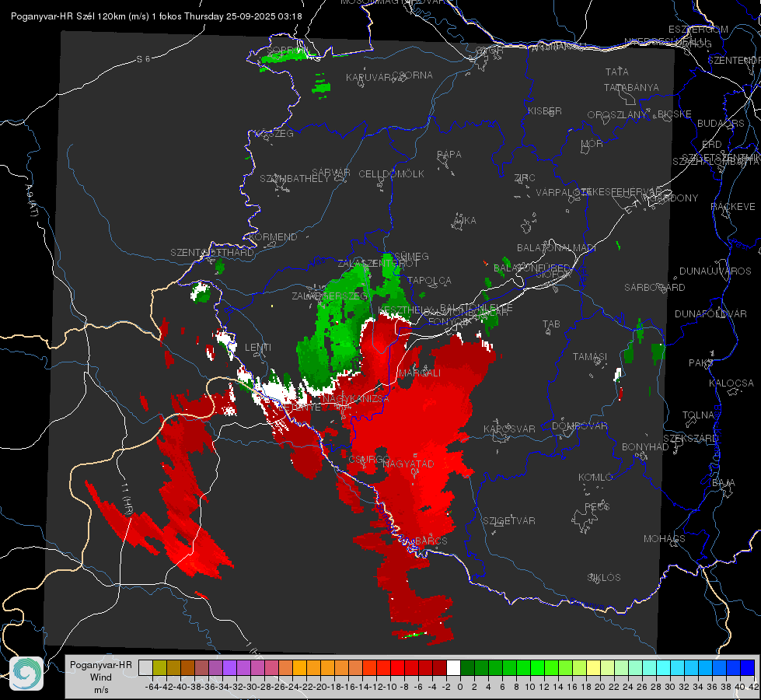Screen dimensions: 761x700
Task: Click the TOLNA label
Action: point(698,415)
